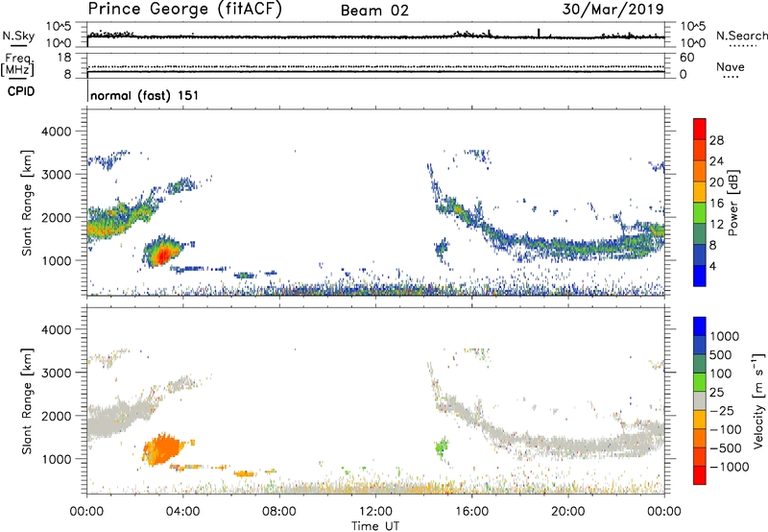Click the "28" value on the Power scale
Image resolution: width=768 pixels, height=532 pixels.
(716, 140)
